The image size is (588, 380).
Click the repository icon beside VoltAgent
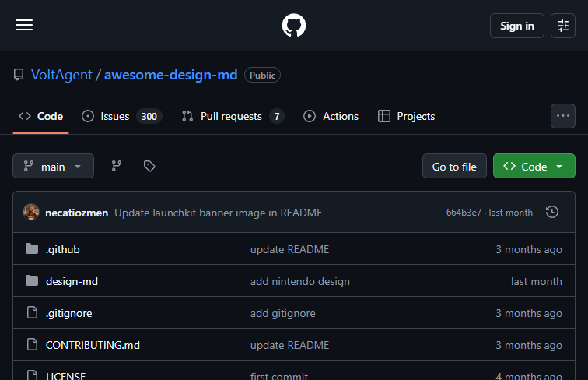coord(19,75)
